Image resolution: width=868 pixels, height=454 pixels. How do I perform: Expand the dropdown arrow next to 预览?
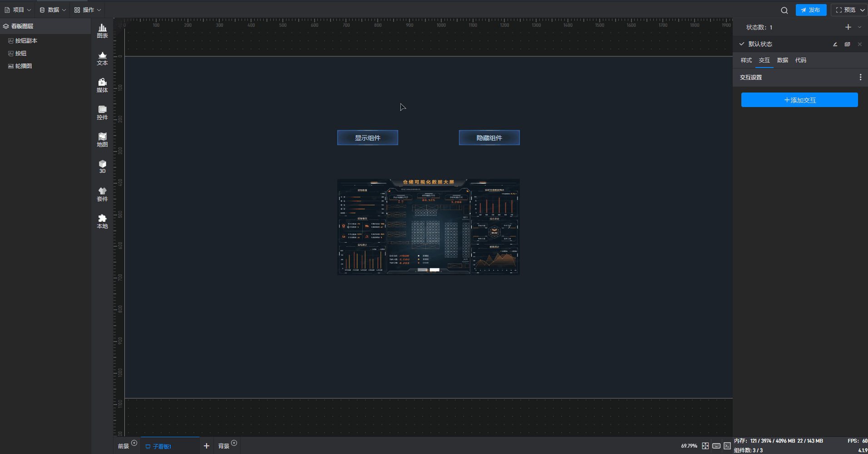pyautogui.click(x=862, y=10)
